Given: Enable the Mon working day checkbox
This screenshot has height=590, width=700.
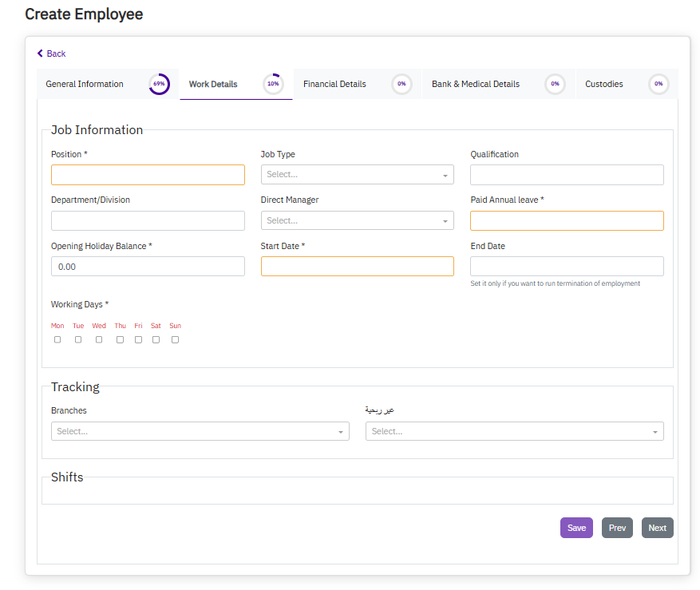Looking at the screenshot, I should pyautogui.click(x=57, y=339).
